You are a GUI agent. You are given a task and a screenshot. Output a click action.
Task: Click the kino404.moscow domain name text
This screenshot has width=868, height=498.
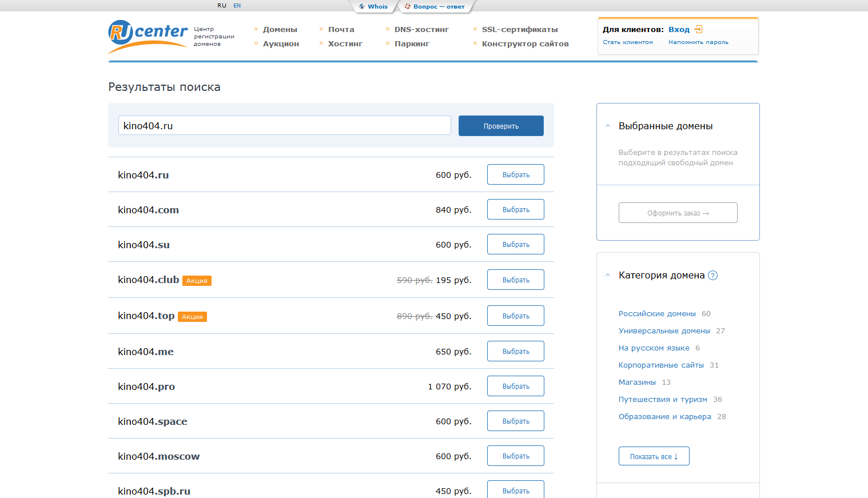click(159, 456)
